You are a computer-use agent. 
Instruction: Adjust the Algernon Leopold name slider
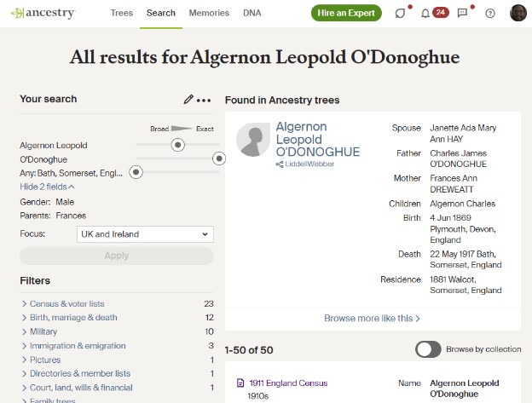click(178, 145)
